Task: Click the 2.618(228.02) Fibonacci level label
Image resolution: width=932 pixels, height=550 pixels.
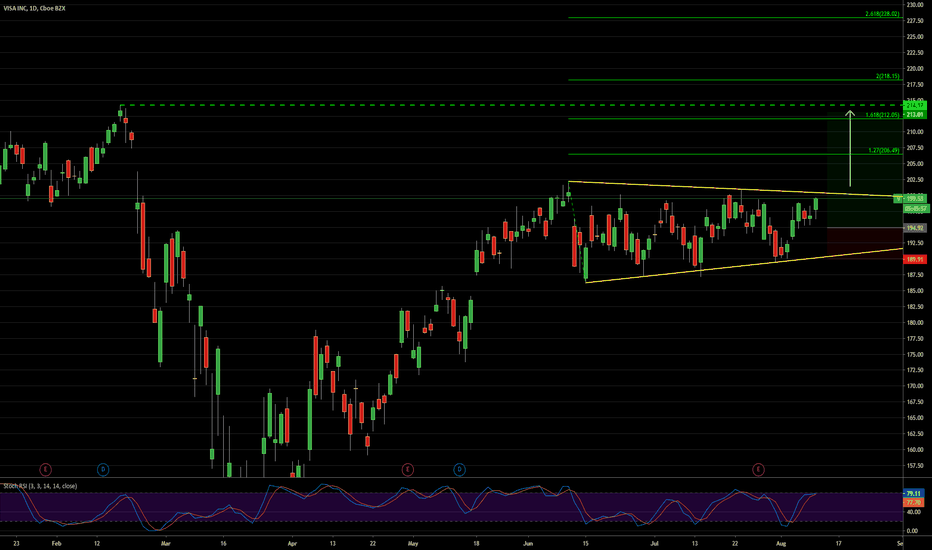Action: 882,14
